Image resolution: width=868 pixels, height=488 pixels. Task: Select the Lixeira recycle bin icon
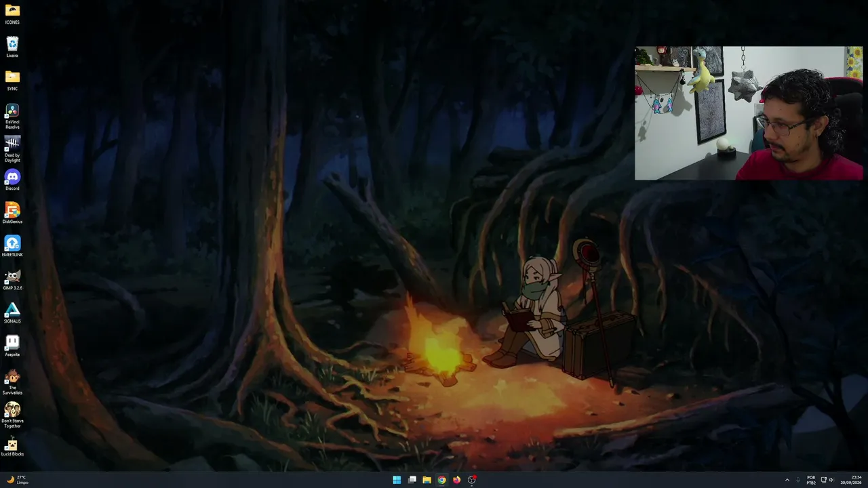pos(12,47)
